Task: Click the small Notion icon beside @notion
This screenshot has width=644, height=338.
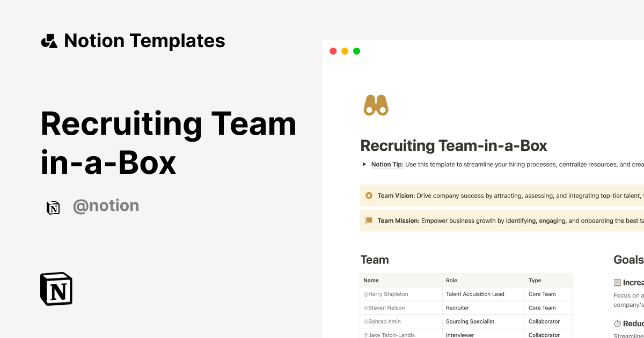Action: (53, 208)
